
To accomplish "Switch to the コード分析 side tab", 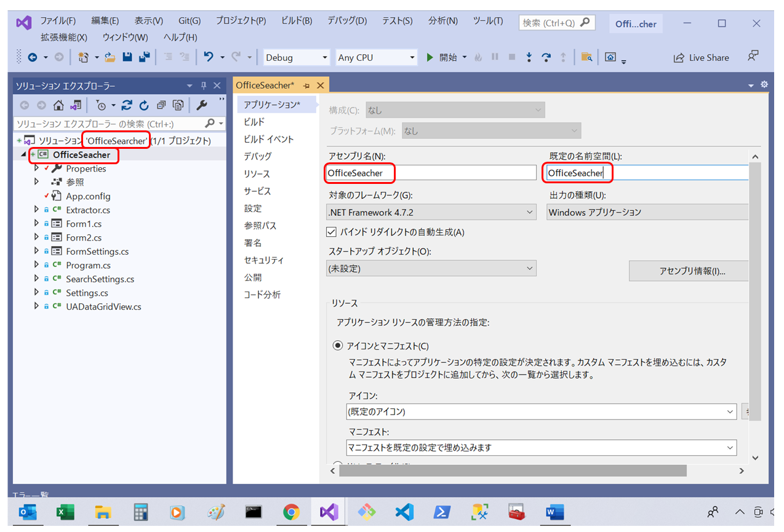I will click(x=262, y=295).
